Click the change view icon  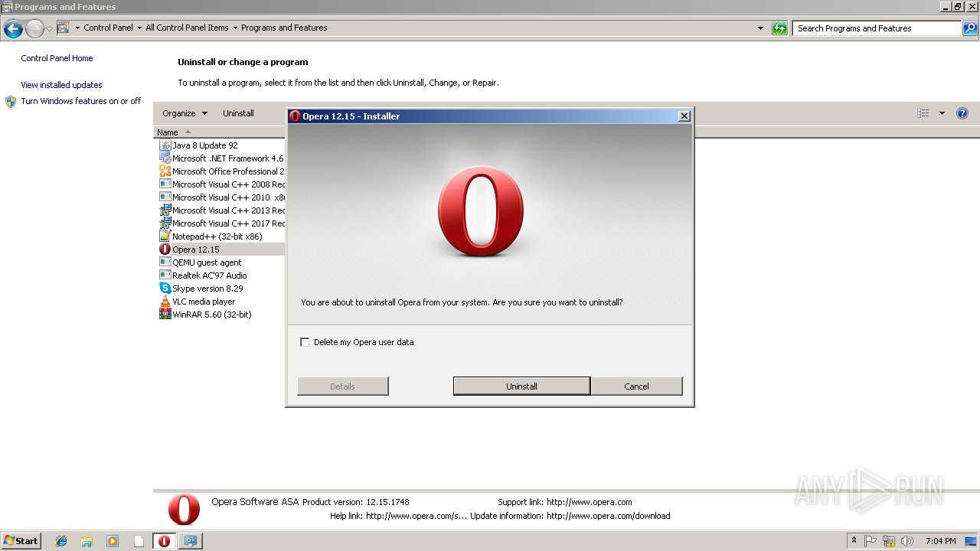pos(923,113)
